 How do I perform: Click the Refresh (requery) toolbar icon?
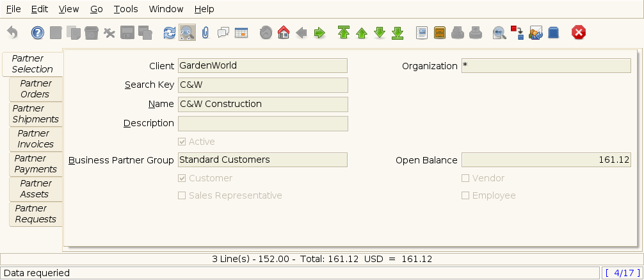169,33
